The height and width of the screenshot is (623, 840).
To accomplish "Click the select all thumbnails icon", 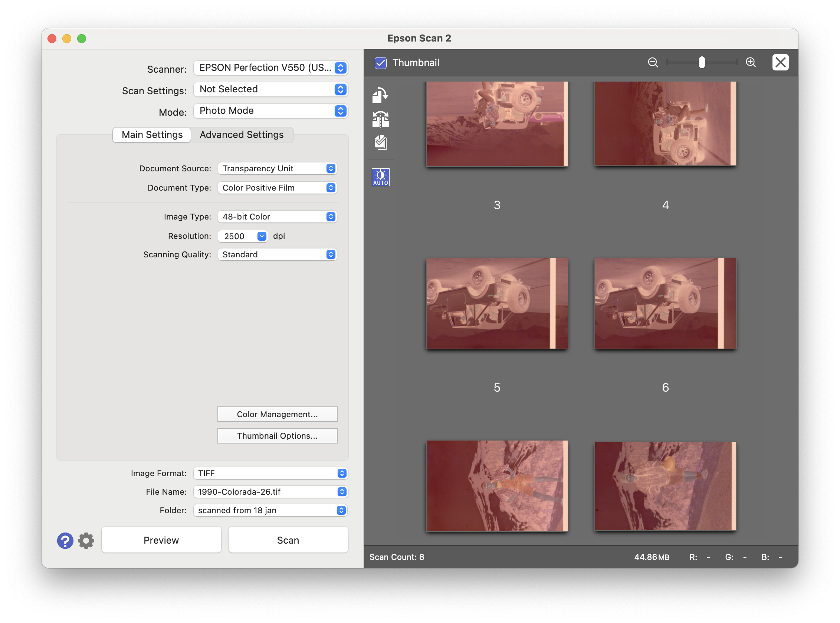I will [380, 142].
